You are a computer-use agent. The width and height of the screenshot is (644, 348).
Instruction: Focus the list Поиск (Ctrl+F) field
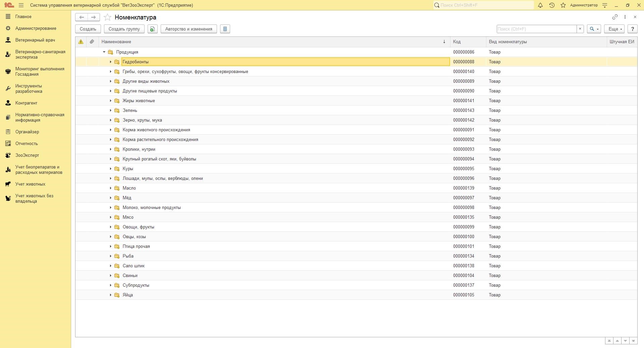click(537, 29)
